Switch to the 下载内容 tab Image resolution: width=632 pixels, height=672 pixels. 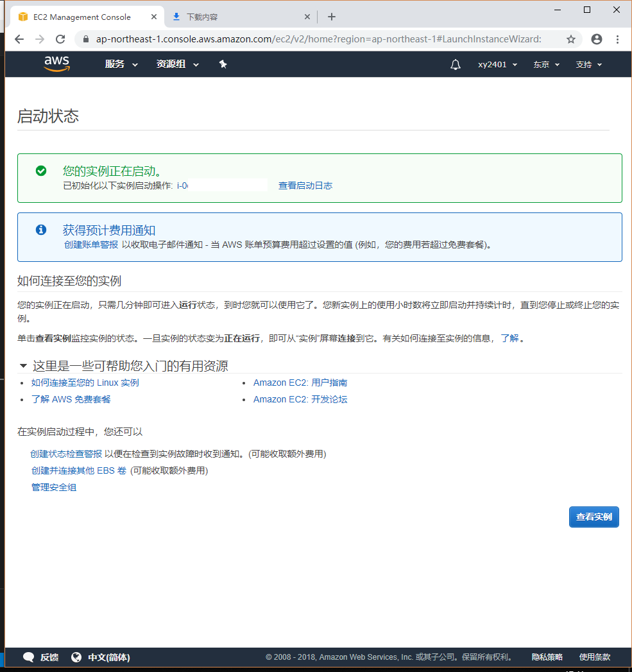pyautogui.click(x=241, y=17)
